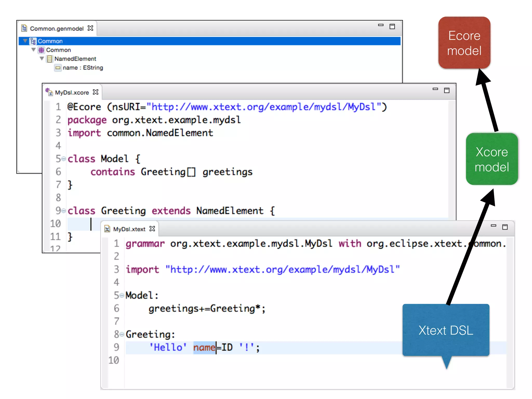Image resolution: width=532 pixels, height=399 pixels.
Task: Collapse the Common package node
Action: (34, 50)
